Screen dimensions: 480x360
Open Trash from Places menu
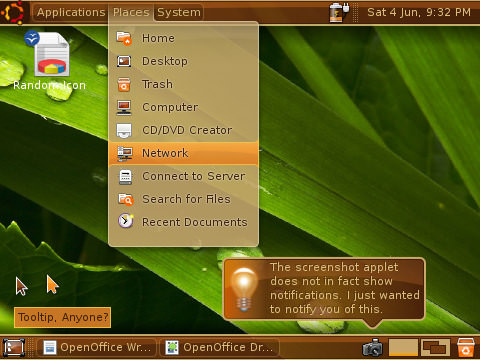pos(183,84)
